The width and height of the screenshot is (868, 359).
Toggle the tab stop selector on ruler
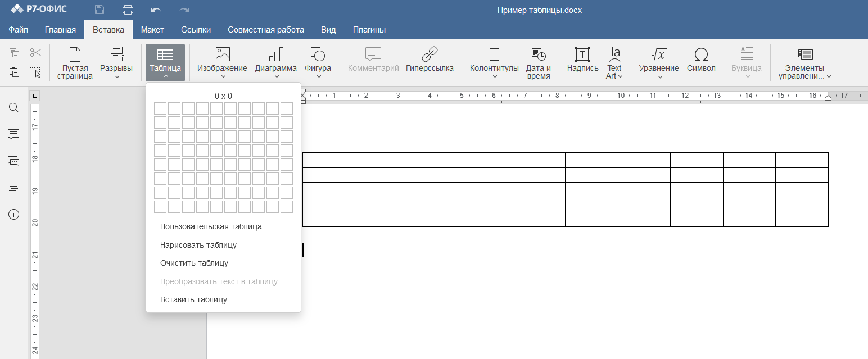click(x=35, y=96)
